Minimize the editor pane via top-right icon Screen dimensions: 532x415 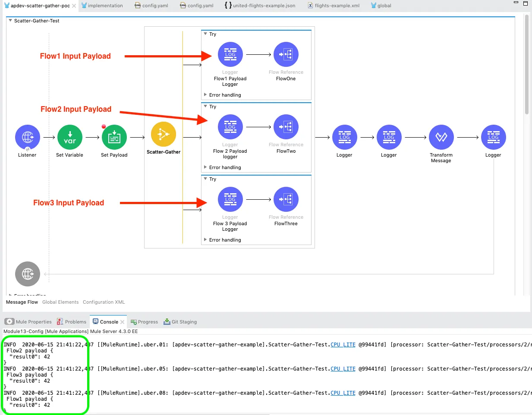click(x=516, y=3)
